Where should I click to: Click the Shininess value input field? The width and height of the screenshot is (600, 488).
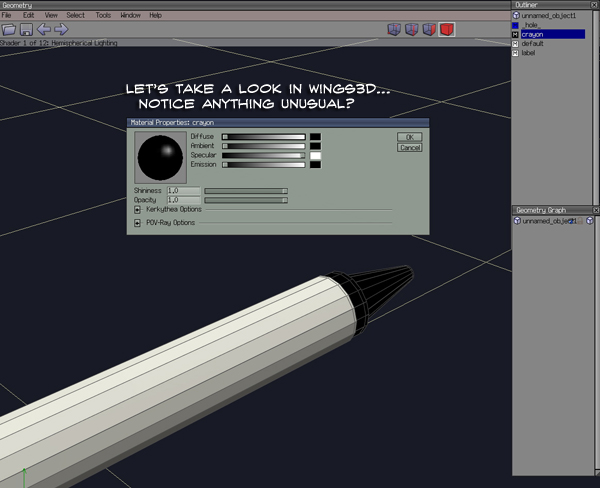pyautogui.click(x=183, y=190)
